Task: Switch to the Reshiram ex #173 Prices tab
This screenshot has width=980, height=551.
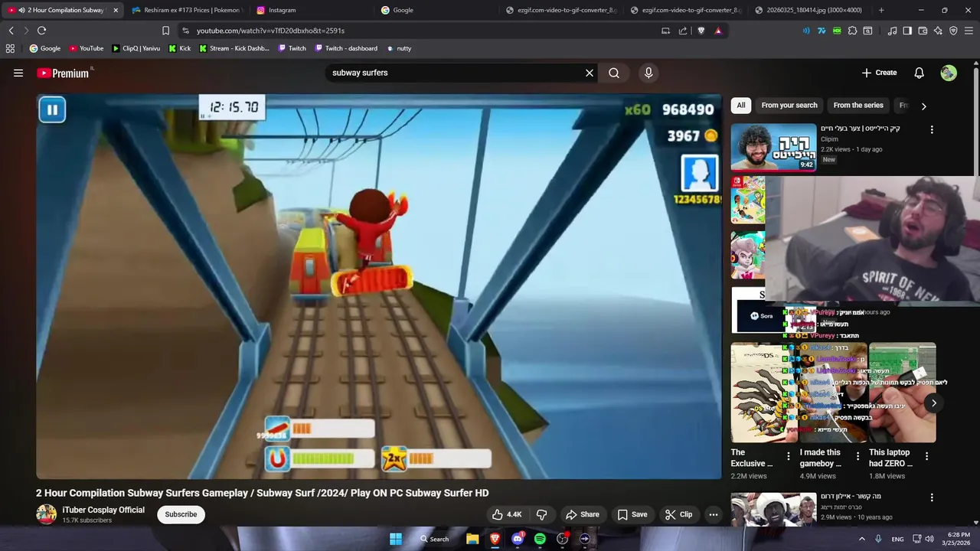Action: pyautogui.click(x=186, y=10)
